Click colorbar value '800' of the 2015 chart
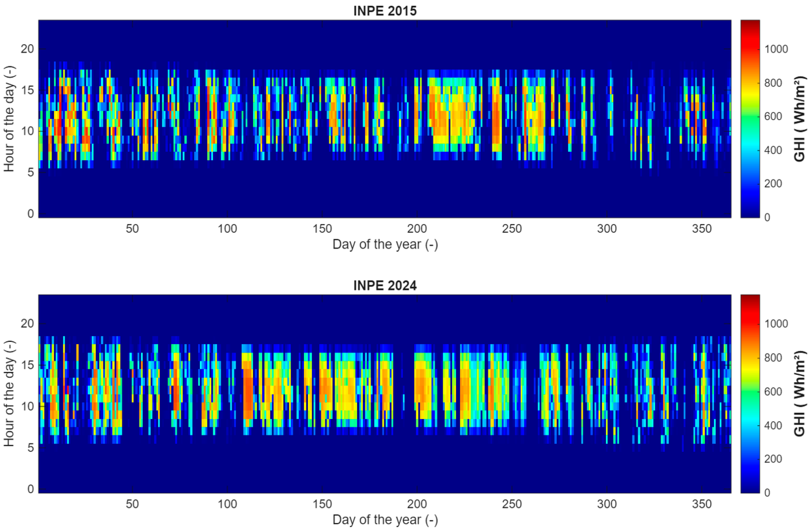The image size is (811, 532). [x=773, y=83]
